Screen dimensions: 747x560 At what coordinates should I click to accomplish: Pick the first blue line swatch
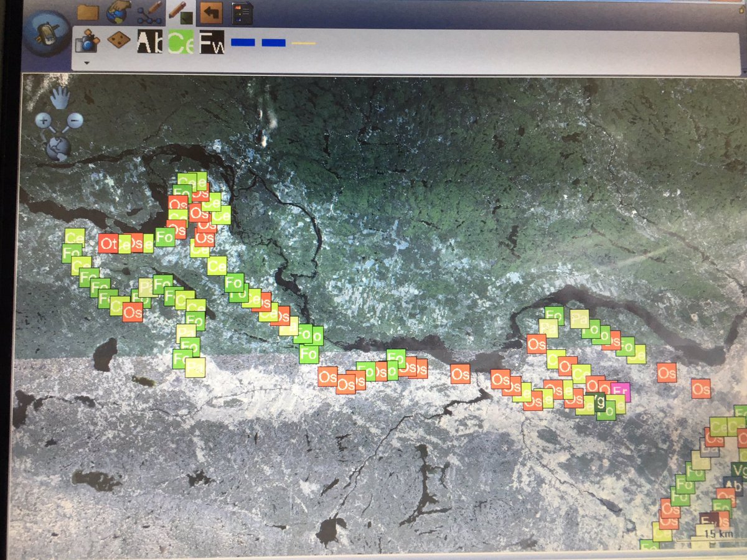pyautogui.click(x=243, y=42)
